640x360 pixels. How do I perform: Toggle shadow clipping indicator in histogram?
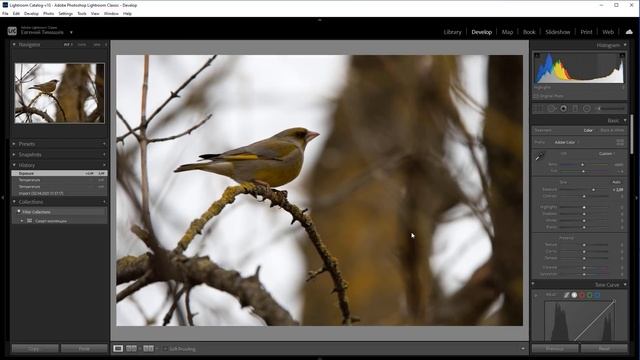pyautogui.click(x=537, y=55)
